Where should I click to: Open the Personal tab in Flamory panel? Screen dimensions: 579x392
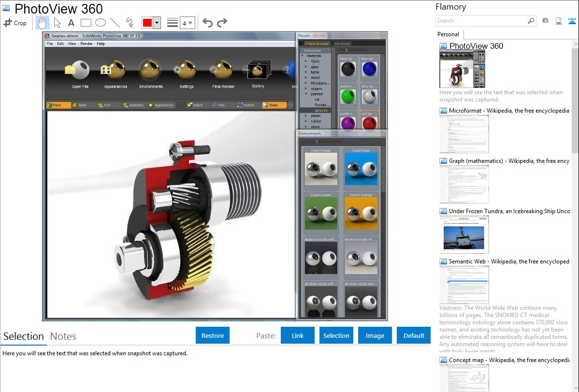click(x=448, y=34)
